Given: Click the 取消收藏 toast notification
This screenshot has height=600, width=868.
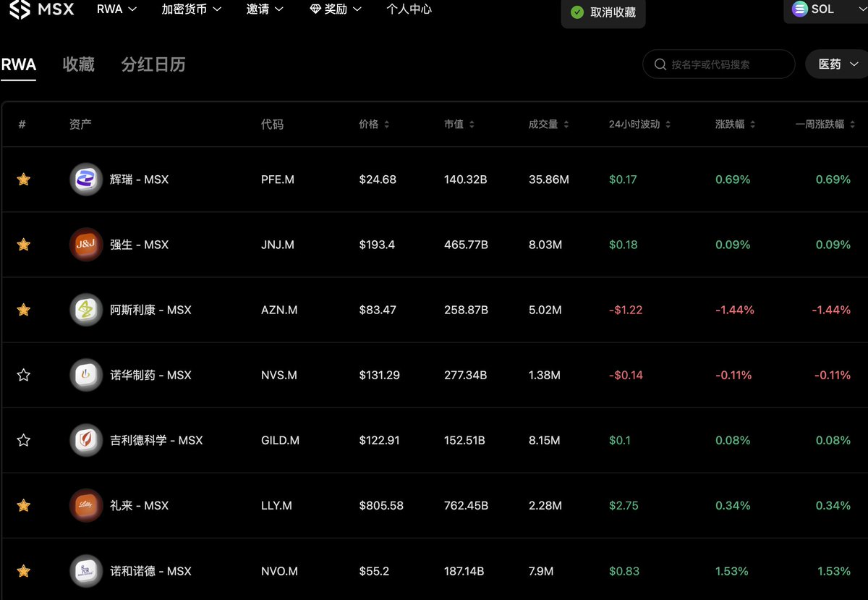Looking at the screenshot, I should click(603, 12).
